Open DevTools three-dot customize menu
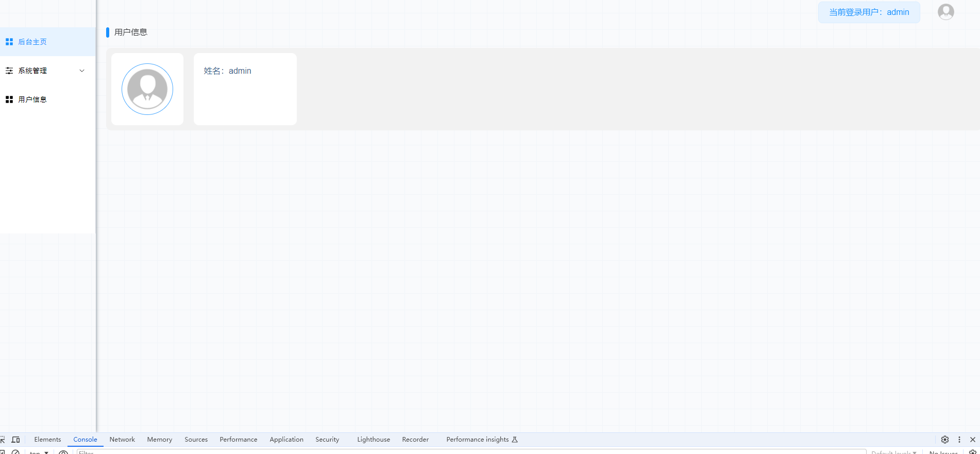Screen dimensions: 980x454 (959, 440)
